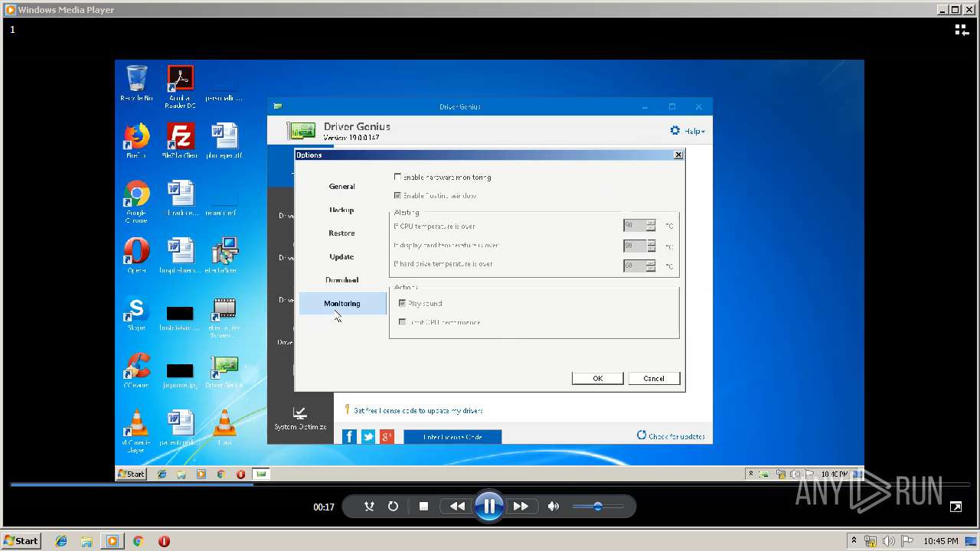Click the 10:45 PM taskbar clock
The image size is (980, 551).
[941, 541]
